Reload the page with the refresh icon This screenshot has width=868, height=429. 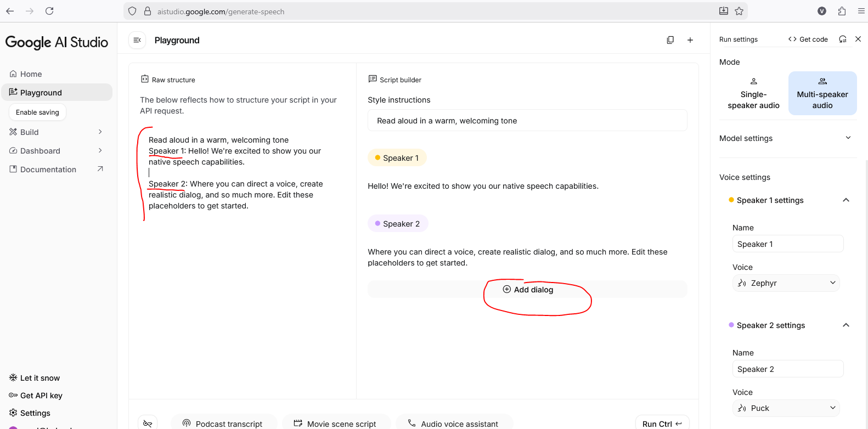tap(49, 11)
